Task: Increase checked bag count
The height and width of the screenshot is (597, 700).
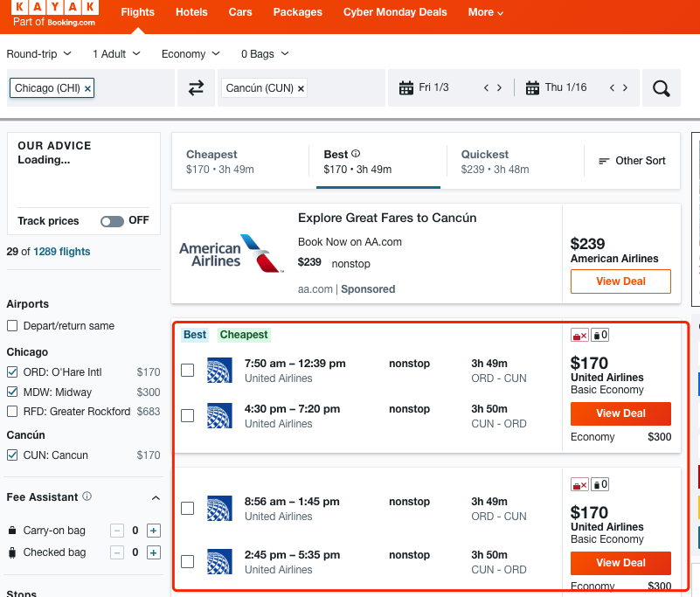Action: pyautogui.click(x=154, y=552)
